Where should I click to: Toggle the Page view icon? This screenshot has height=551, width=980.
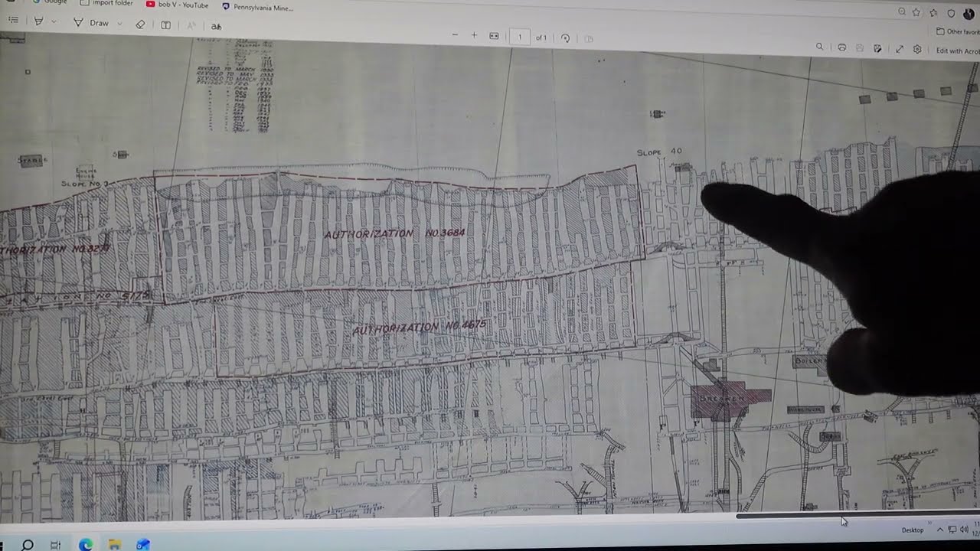click(x=589, y=38)
